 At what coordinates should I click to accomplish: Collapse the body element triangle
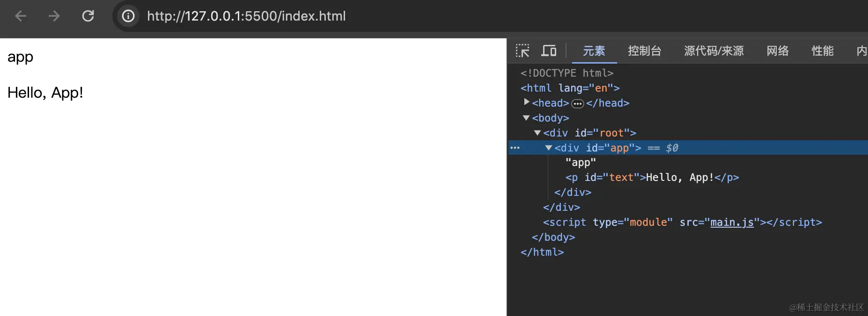point(526,118)
